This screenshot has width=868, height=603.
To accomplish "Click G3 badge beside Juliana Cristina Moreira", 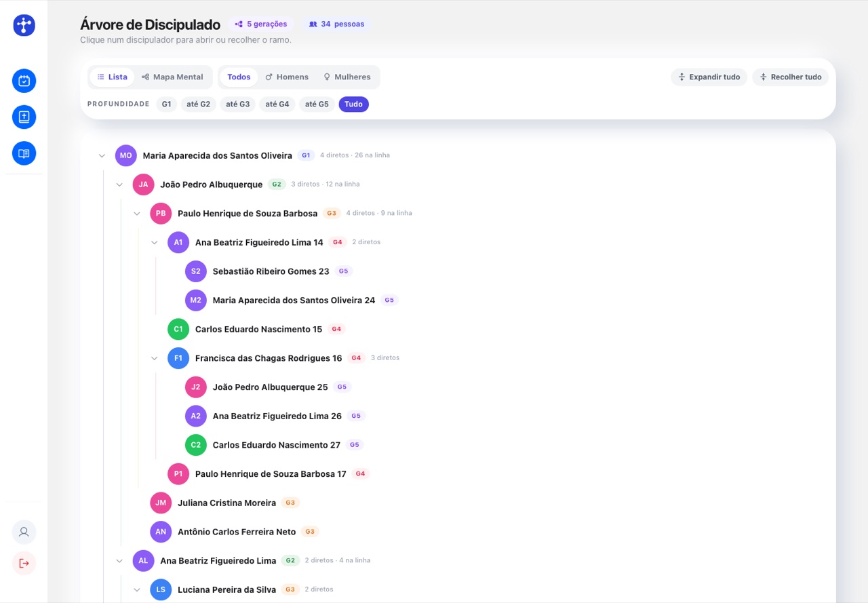I will 290,503.
